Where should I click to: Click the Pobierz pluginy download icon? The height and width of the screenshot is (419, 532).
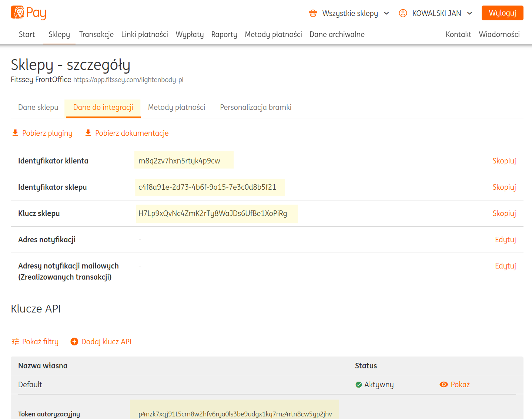pyautogui.click(x=15, y=133)
